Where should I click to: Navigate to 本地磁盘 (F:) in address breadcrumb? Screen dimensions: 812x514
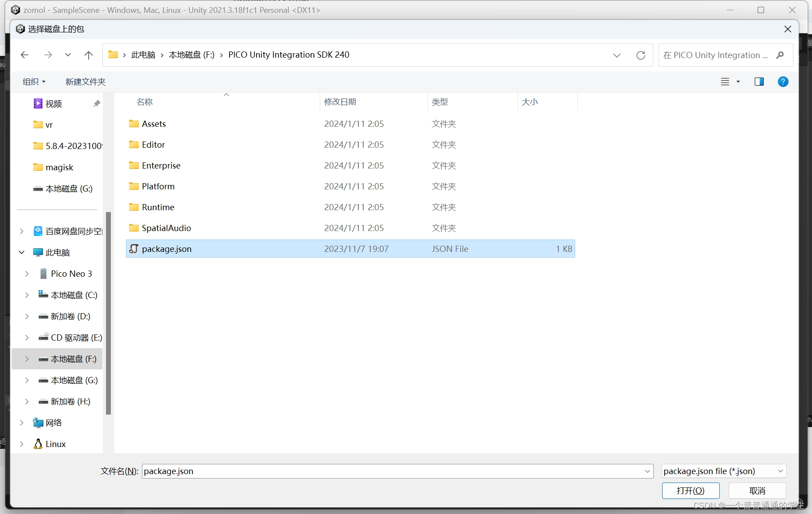(192, 55)
